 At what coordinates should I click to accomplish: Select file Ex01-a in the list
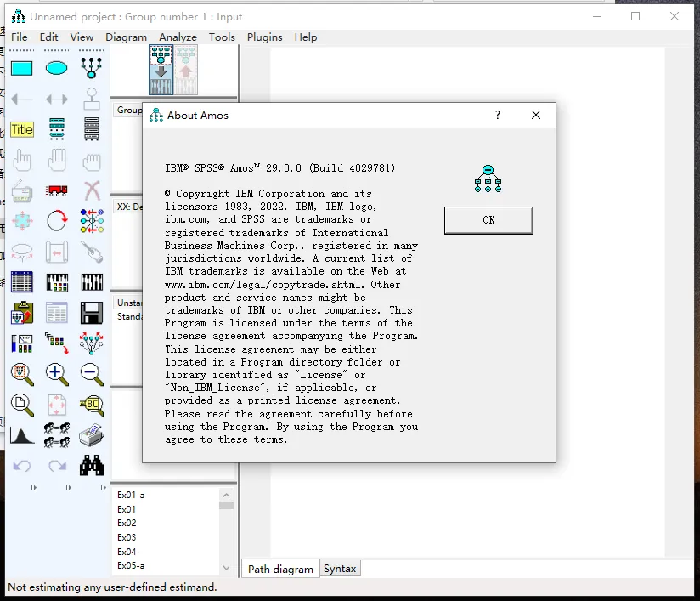(131, 495)
